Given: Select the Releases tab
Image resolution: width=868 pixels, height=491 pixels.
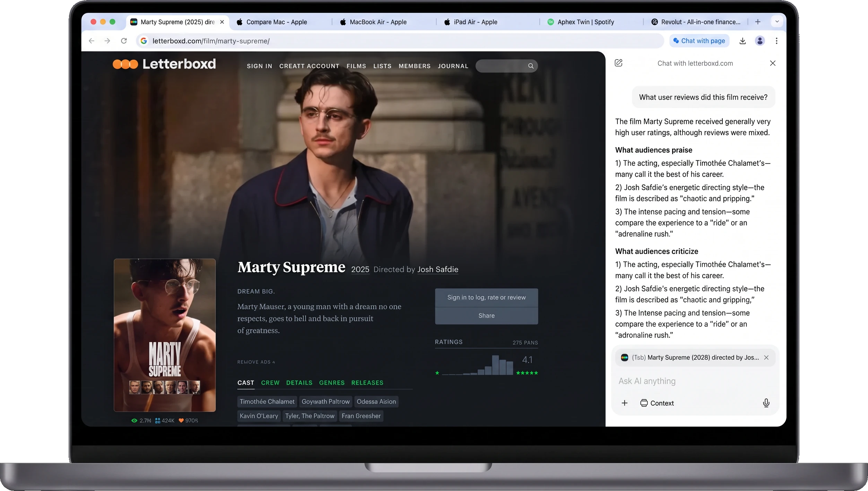Looking at the screenshot, I should coord(367,383).
